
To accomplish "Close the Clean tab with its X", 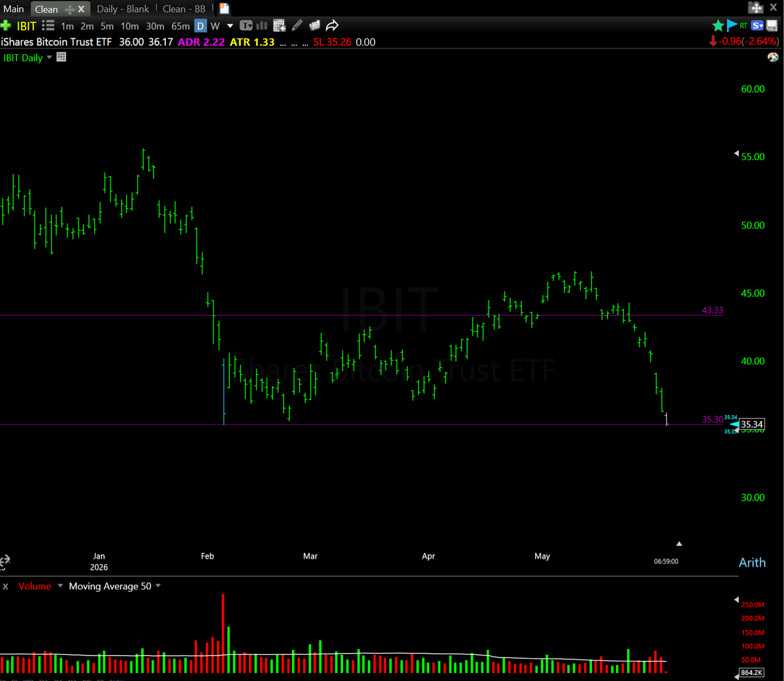I will 81,9.
